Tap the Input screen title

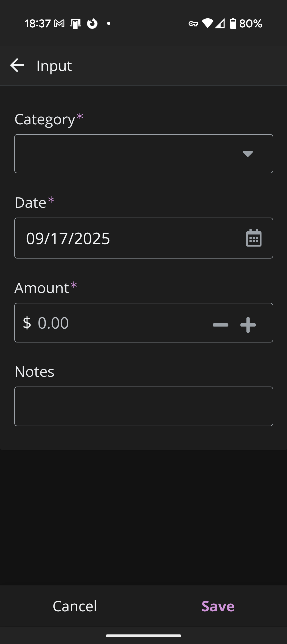tap(54, 66)
